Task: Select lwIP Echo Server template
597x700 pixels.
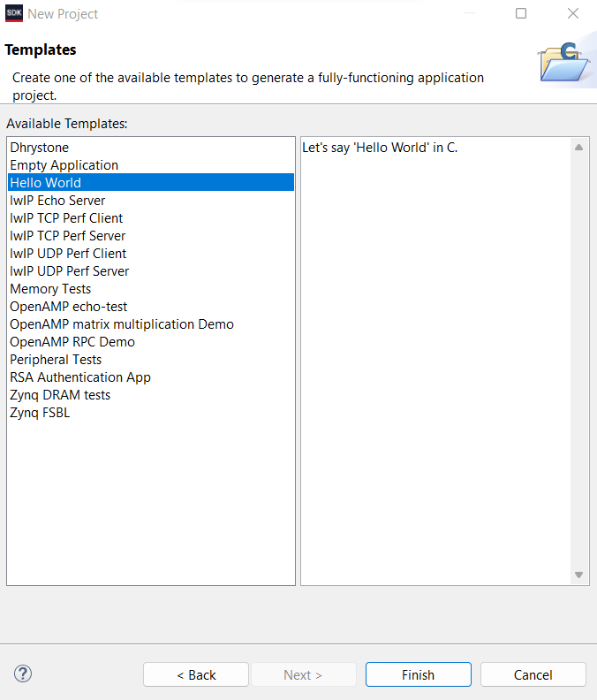Action: pyautogui.click(x=57, y=201)
